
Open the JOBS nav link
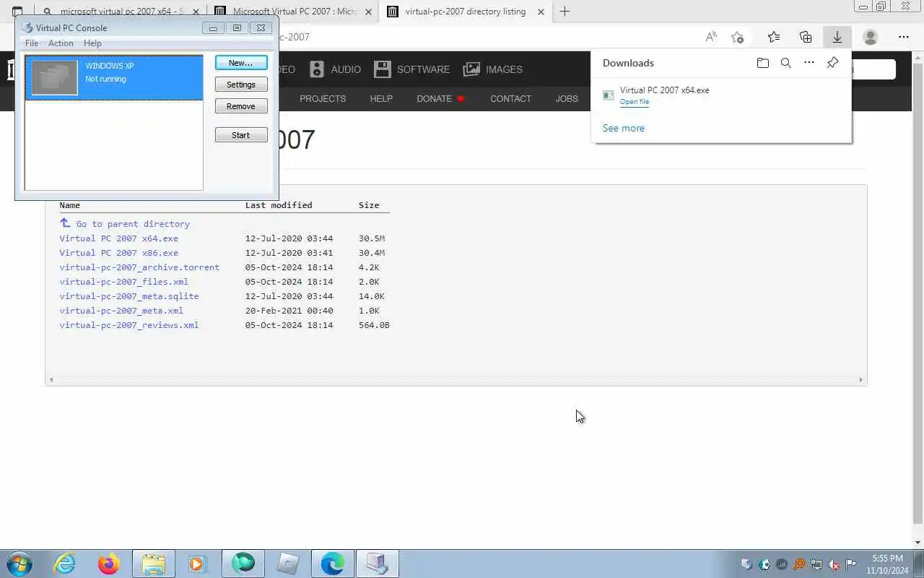[x=567, y=98]
